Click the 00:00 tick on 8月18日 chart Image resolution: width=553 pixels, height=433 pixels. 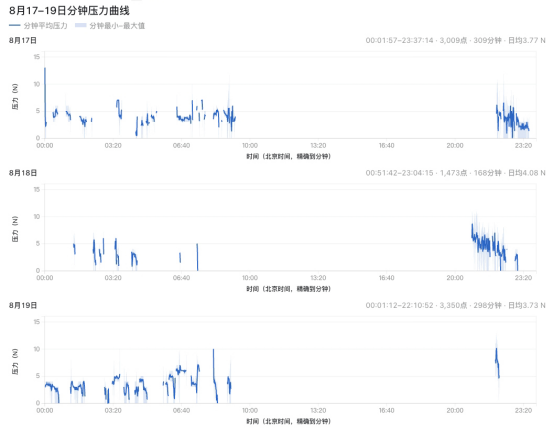(45, 278)
